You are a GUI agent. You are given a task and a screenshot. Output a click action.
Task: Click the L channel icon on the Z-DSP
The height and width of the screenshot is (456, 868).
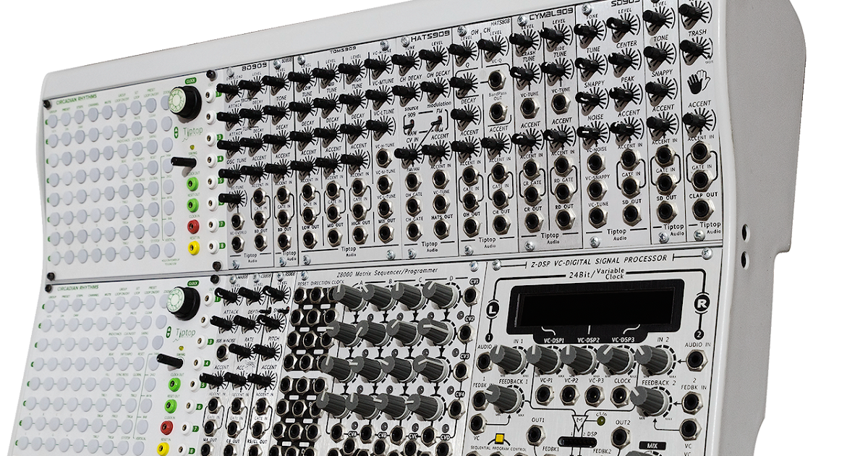[493, 310]
